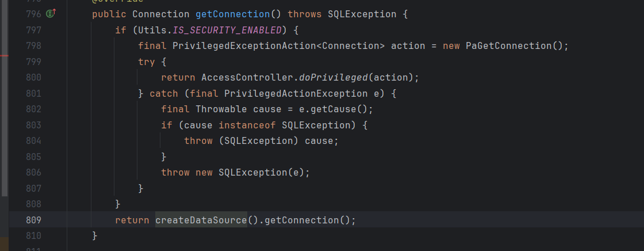The width and height of the screenshot is (644, 251).
Task: Click the PaGetConnection constructor name
Action: (509, 45)
